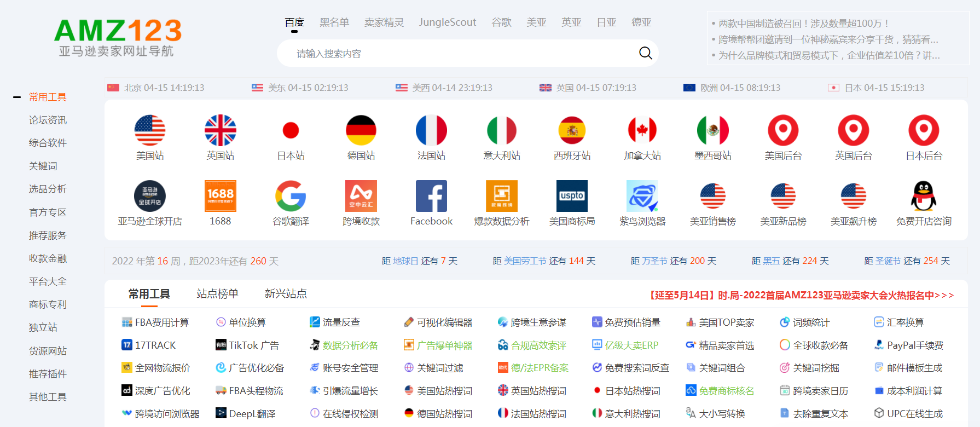
Task: Click the 黑五 countdown link
Action: [x=772, y=261]
